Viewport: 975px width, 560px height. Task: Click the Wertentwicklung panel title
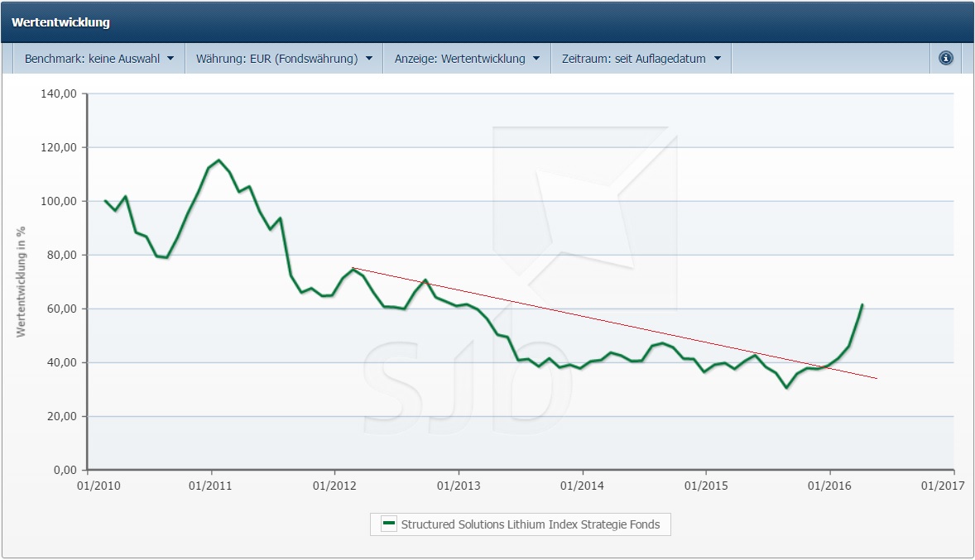click(61, 22)
